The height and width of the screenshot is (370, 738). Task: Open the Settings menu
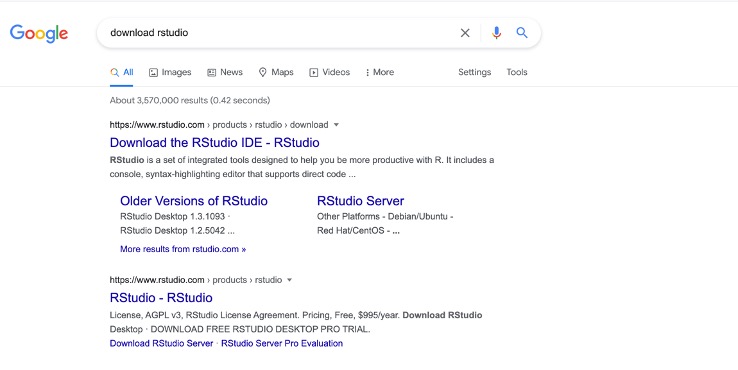click(x=474, y=72)
